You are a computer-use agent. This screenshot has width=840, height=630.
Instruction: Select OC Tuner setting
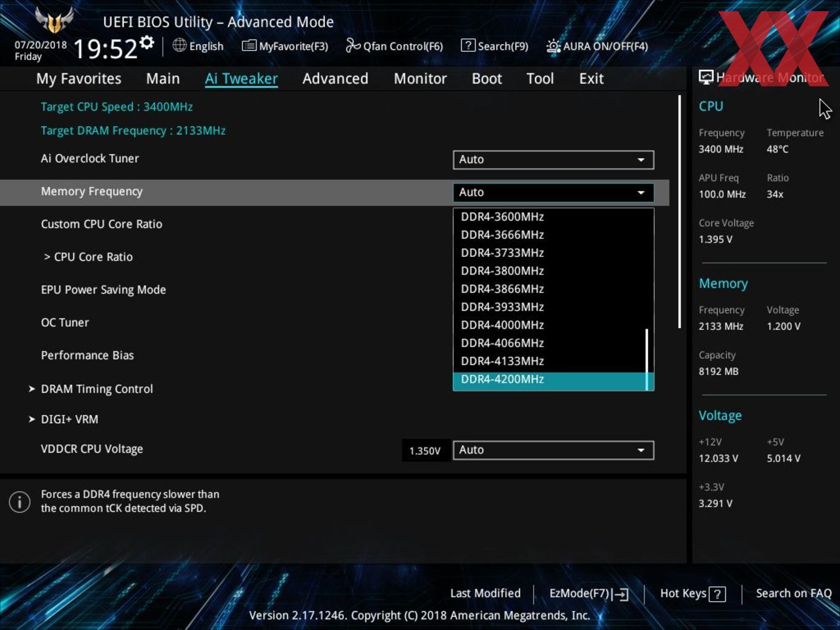(x=65, y=322)
